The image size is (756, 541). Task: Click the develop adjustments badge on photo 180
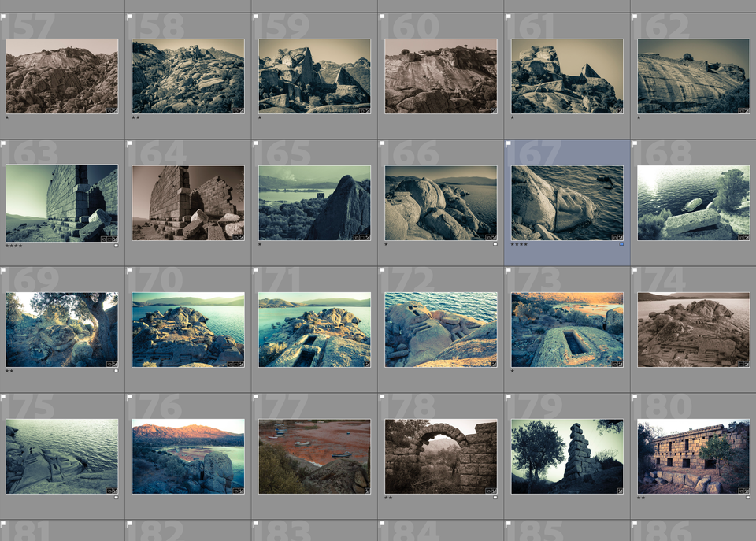747,491
